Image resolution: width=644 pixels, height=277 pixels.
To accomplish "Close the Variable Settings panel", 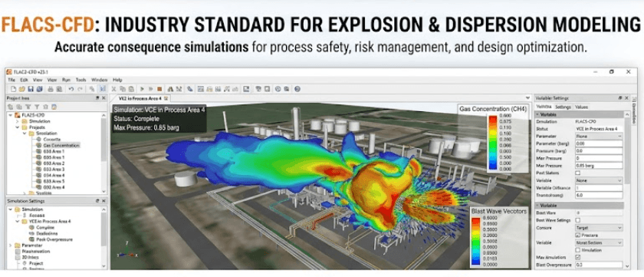I will [x=626, y=98].
